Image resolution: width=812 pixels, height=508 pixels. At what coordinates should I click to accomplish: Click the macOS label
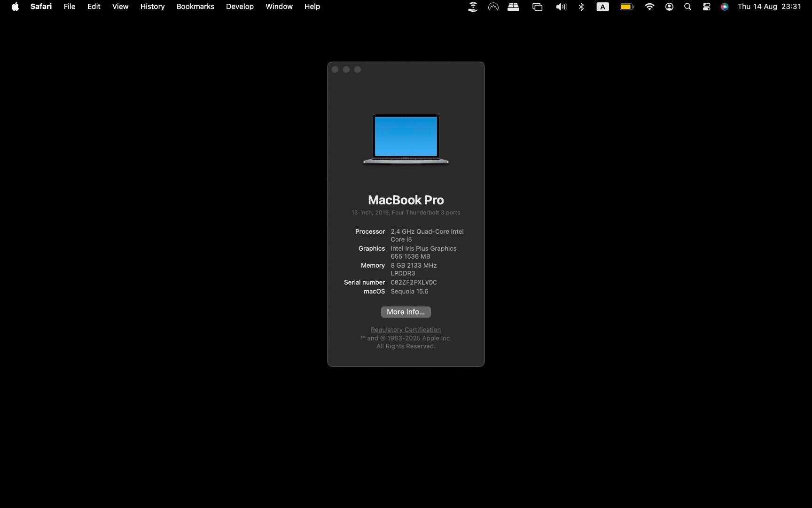(374, 291)
